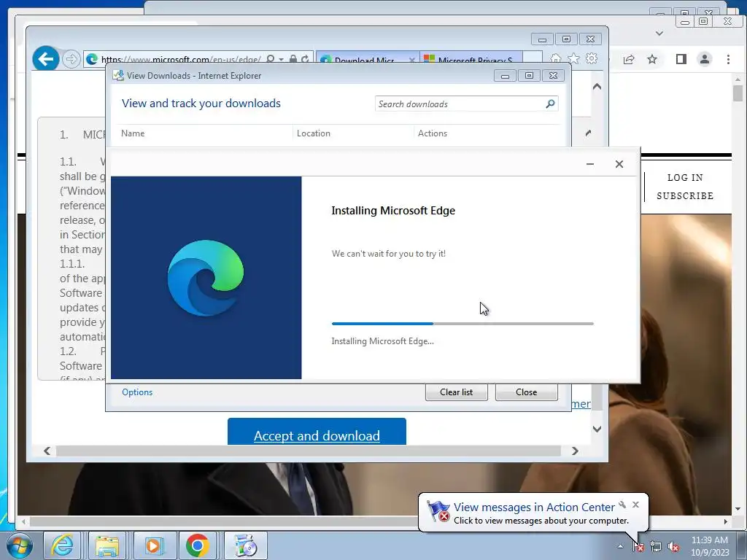Open Windows Start orb
Image resolution: width=747 pixels, height=560 pixels.
pos(19,545)
